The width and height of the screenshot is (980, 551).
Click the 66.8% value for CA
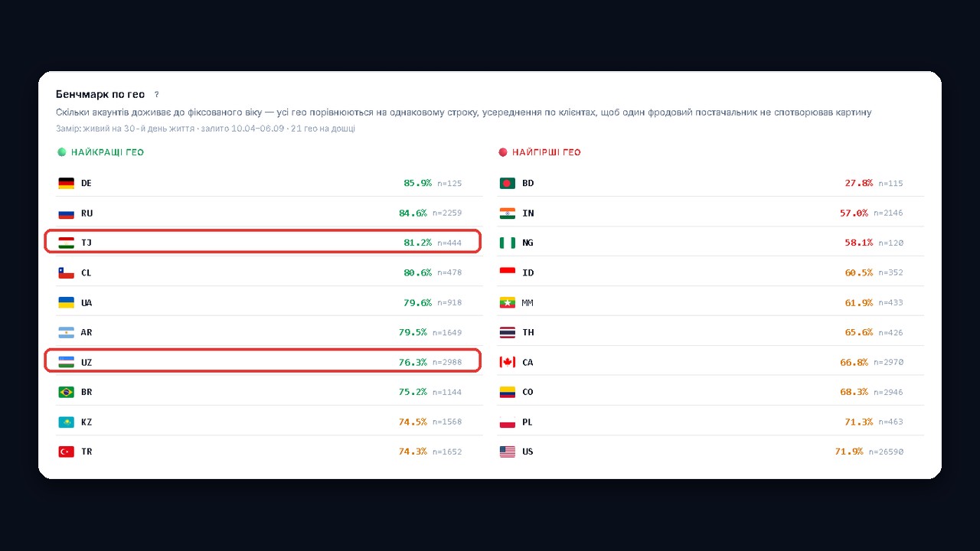854,362
